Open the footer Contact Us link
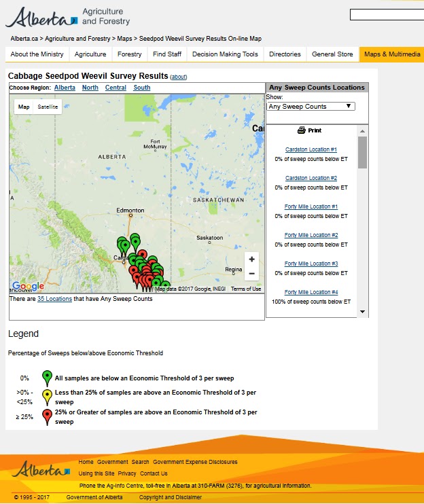 click(154, 473)
